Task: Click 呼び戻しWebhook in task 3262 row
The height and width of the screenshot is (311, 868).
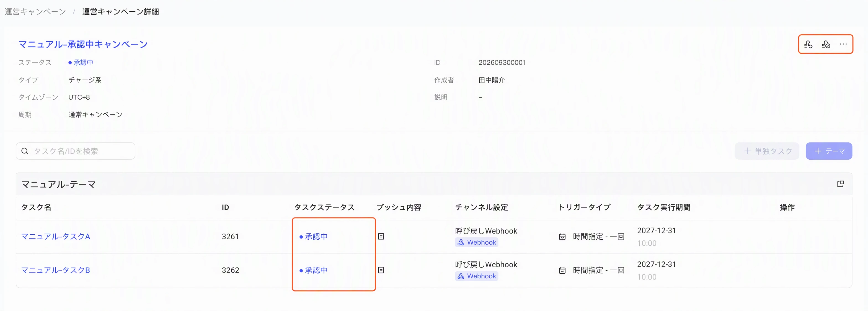Action: (x=486, y=265)
